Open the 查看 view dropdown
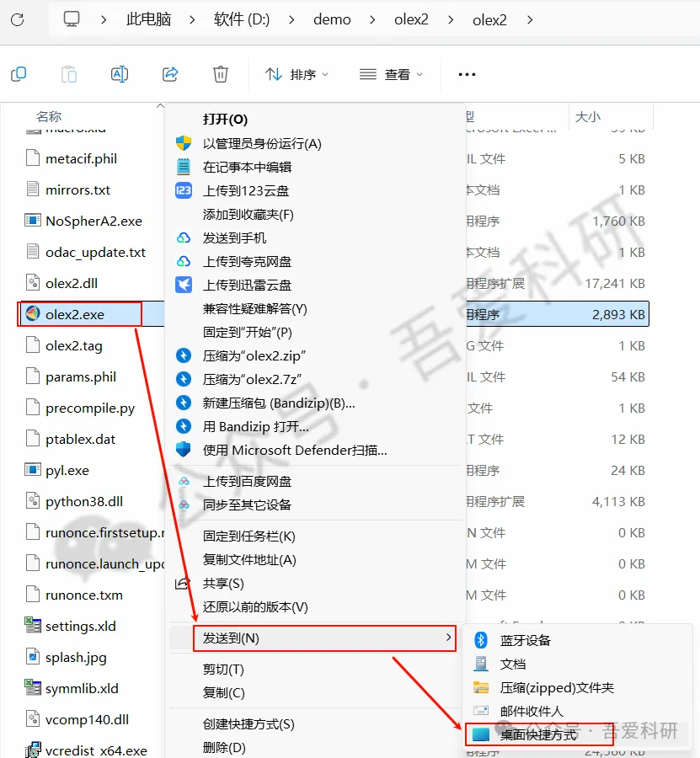Image resolution: width=700 pixels, height=758 pixels. (x=391, y=74)
